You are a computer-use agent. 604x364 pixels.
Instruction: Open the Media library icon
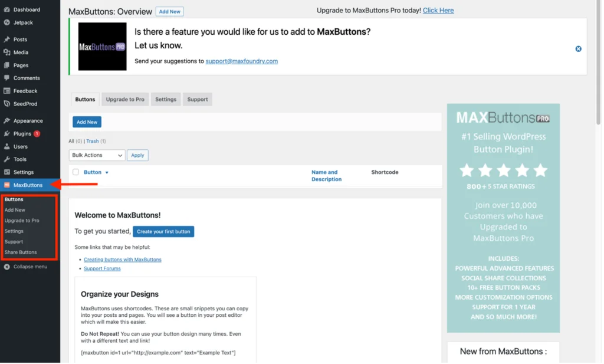coord(6,52)
